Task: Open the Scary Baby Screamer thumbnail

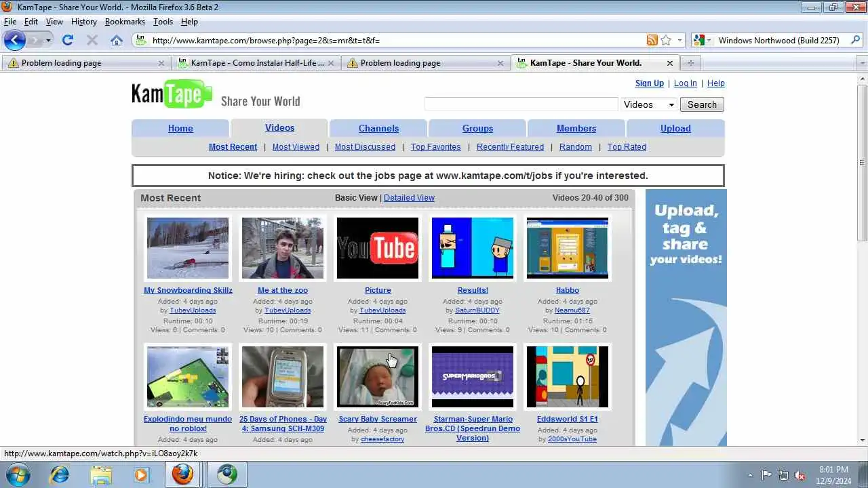Action: [378, 377]
